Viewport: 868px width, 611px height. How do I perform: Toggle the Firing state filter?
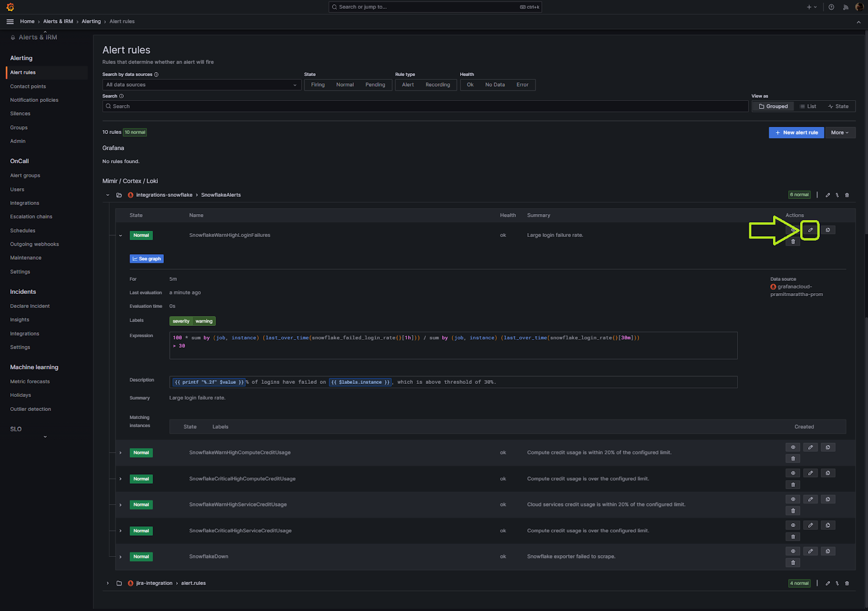point(318,85)
